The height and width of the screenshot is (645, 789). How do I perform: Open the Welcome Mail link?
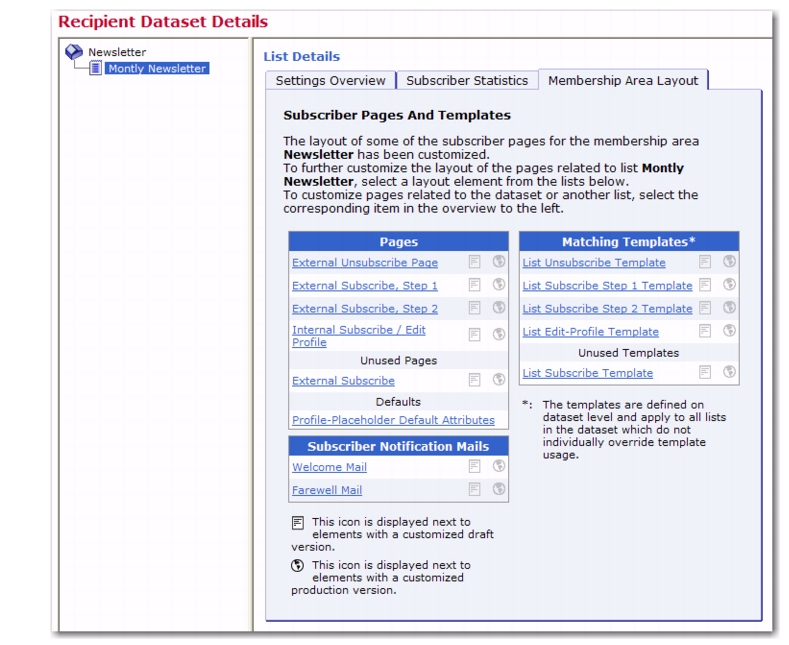tap(329, 467)
